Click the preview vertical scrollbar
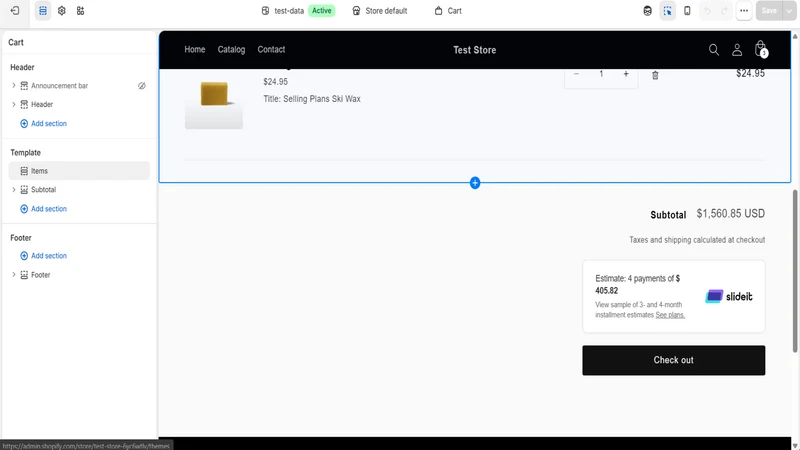800x450 pixels. tap(794, 270)
